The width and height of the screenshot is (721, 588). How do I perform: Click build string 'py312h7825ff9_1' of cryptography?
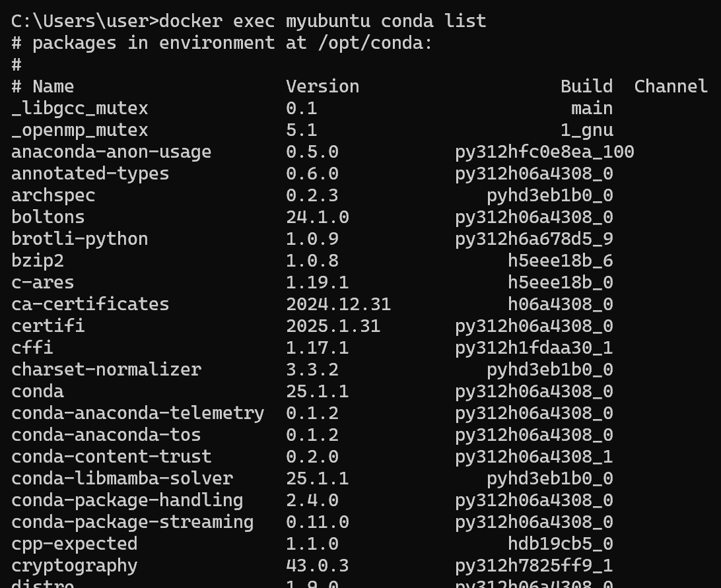[533, 566]
